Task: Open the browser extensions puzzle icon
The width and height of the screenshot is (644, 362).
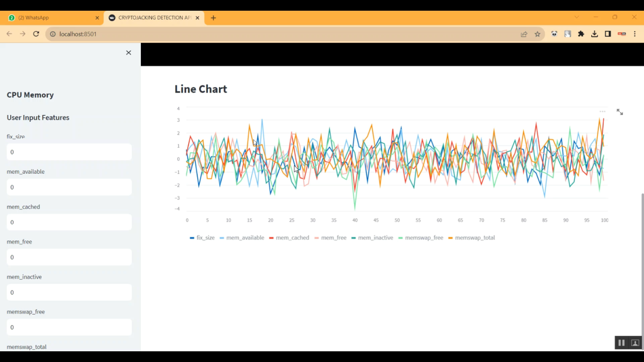Action: [581, 34]
